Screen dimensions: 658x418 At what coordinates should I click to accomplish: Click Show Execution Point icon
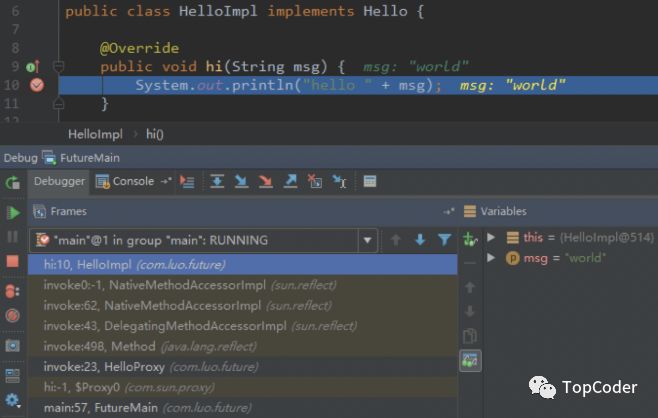pyautogui.click(x=187, y=181)
